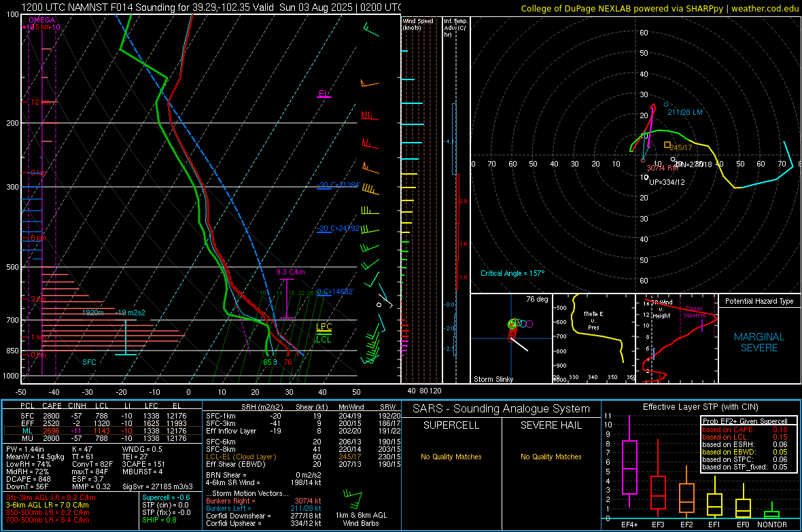Viewport: 802px width, 532px height.
Task: Select the "UP=334/12" hodograph label
Action: point(667,182)
